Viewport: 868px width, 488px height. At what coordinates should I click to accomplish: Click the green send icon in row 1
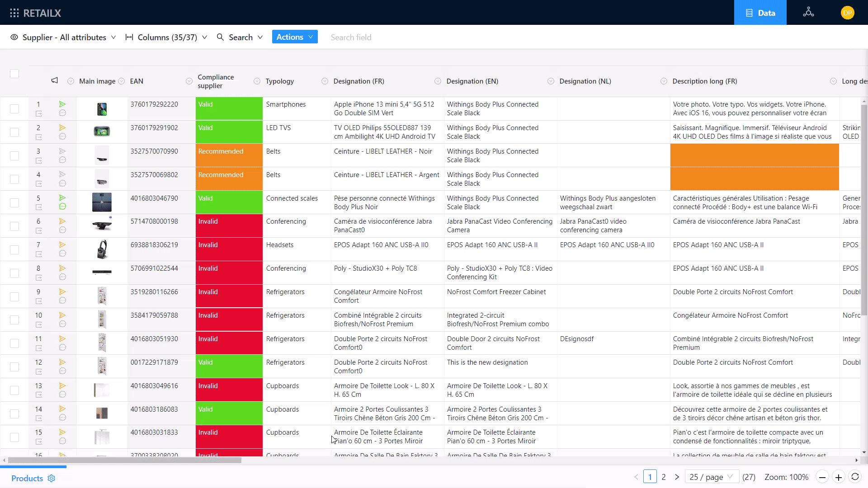coord(62,104)
